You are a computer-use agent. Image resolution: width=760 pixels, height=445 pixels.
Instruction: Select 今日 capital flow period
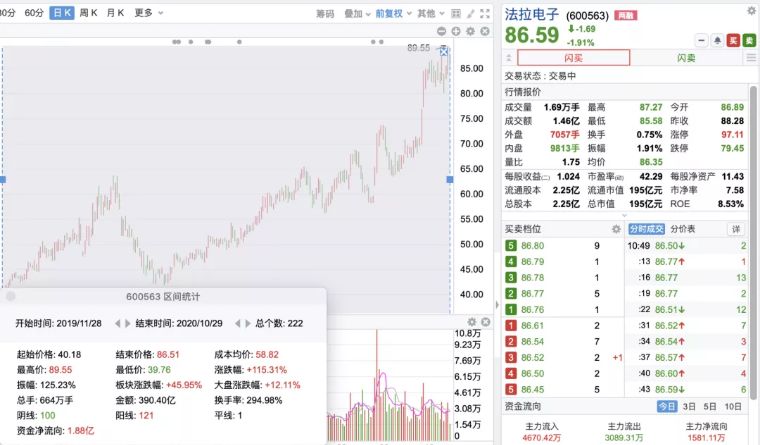(x=667, y=406)
